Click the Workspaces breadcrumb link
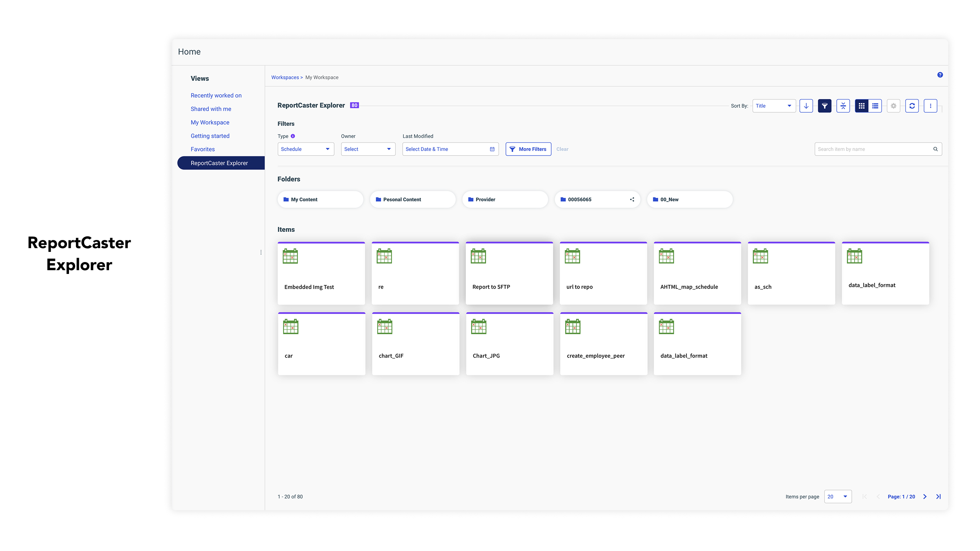 pyautogui.click(x=285, y=78)
